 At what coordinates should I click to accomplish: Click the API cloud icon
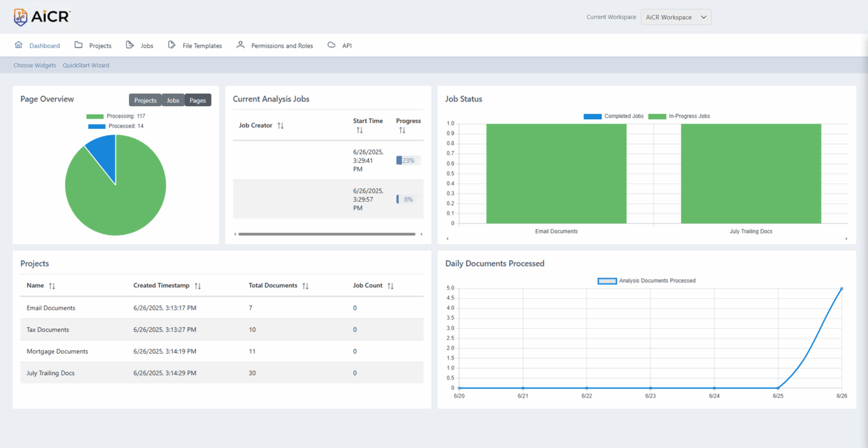point(331,45)
